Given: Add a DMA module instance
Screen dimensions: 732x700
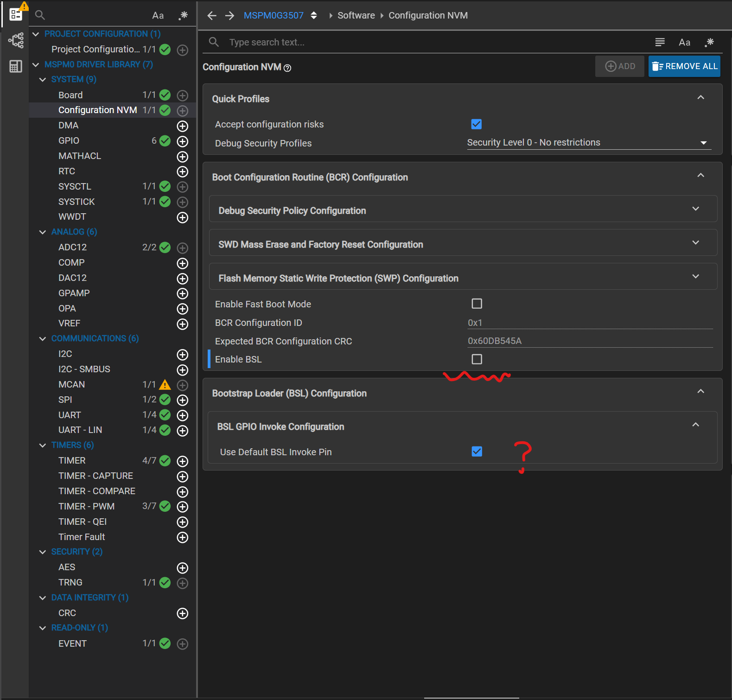Looking at the screenshot, I should (x=183, y=126).
